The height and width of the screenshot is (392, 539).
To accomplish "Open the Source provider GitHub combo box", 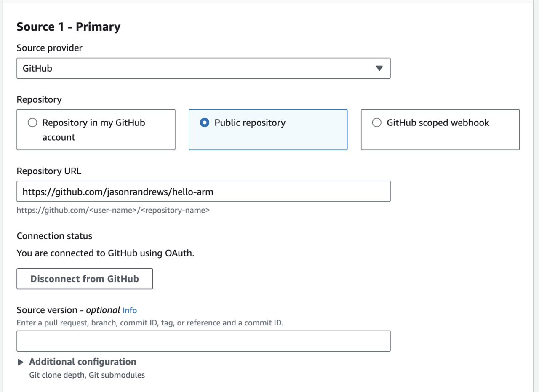I will [x=203, y=68].
